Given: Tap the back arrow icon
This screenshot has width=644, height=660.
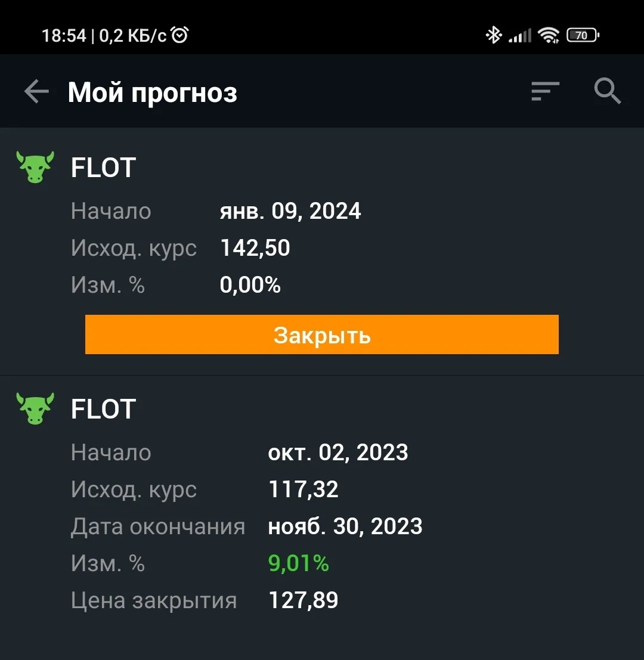Looking at the screenshot, I should [36, 91].
